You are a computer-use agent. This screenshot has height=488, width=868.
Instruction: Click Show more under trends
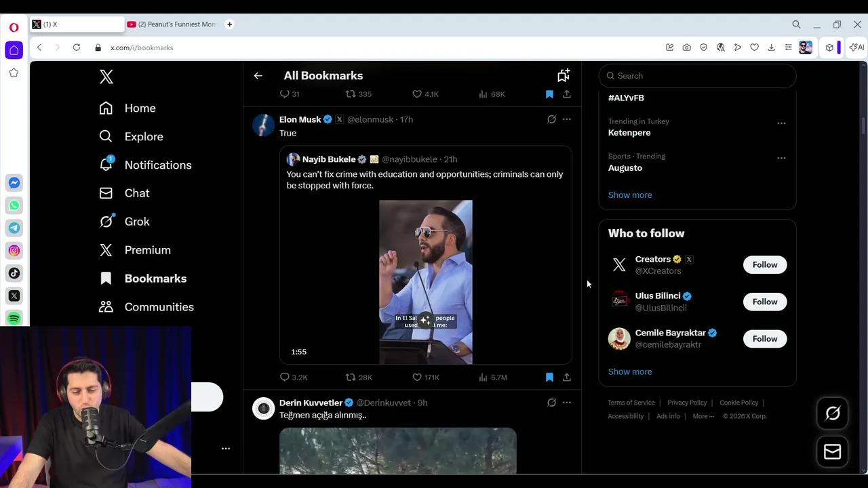point(630,195)
